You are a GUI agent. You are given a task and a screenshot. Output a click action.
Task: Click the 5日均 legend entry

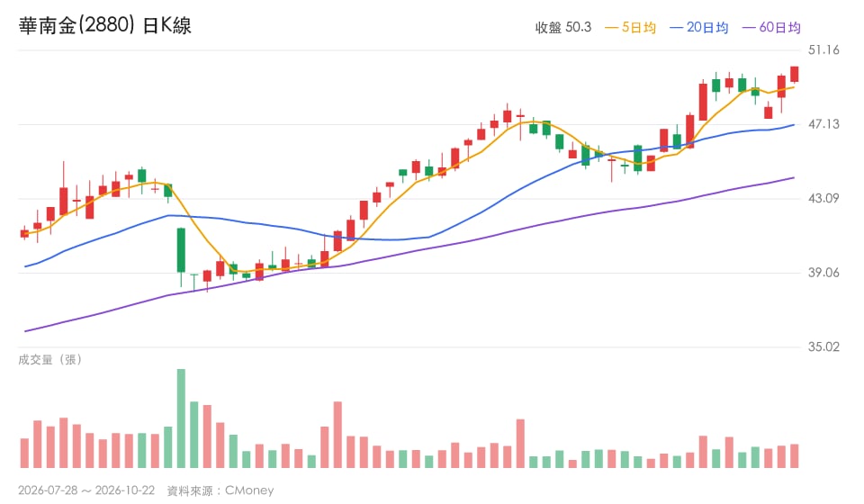tap(630, 28)
